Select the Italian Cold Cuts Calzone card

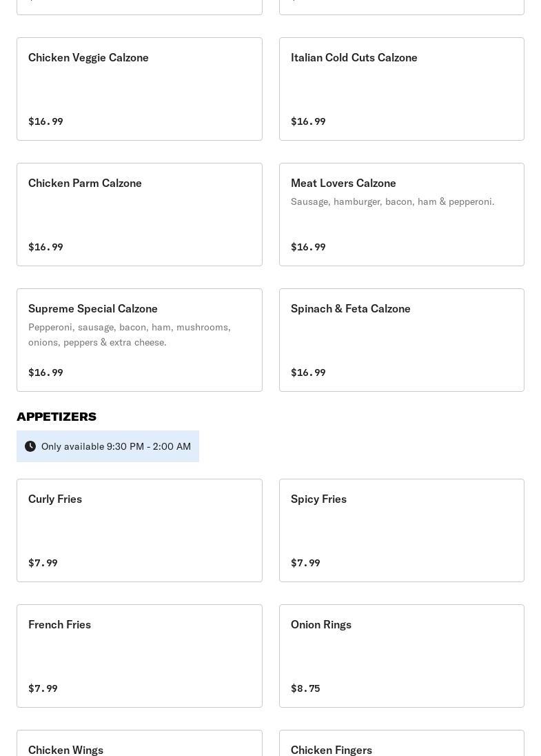[x=401, y=89]
